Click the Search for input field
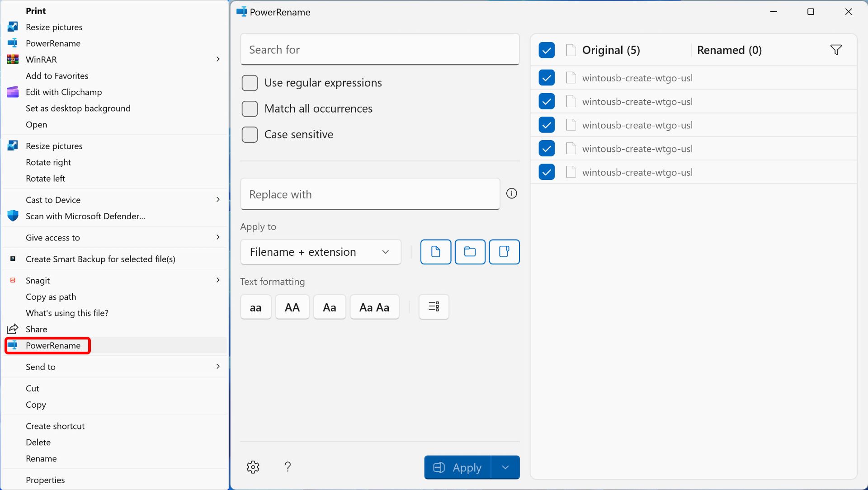Viewport: 868px width, 490px height. pyautogui.click(x=379, y=50)
